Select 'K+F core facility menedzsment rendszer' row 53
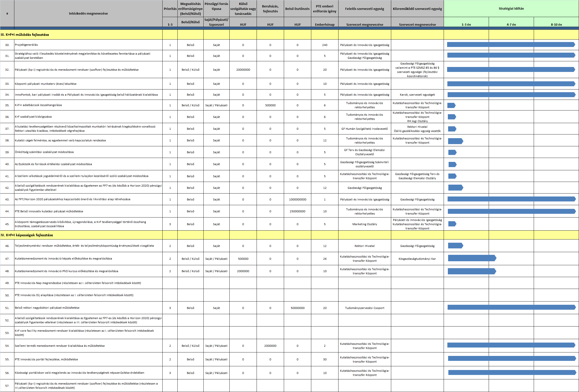The width and height of the screenshot is (579, 392). pyautogui.click(x=88, y=333)
